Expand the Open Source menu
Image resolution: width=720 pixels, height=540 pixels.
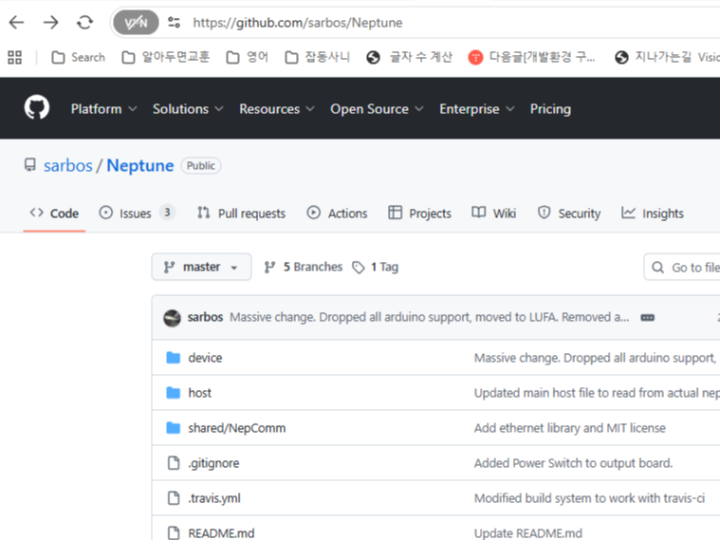coord(376,109)
